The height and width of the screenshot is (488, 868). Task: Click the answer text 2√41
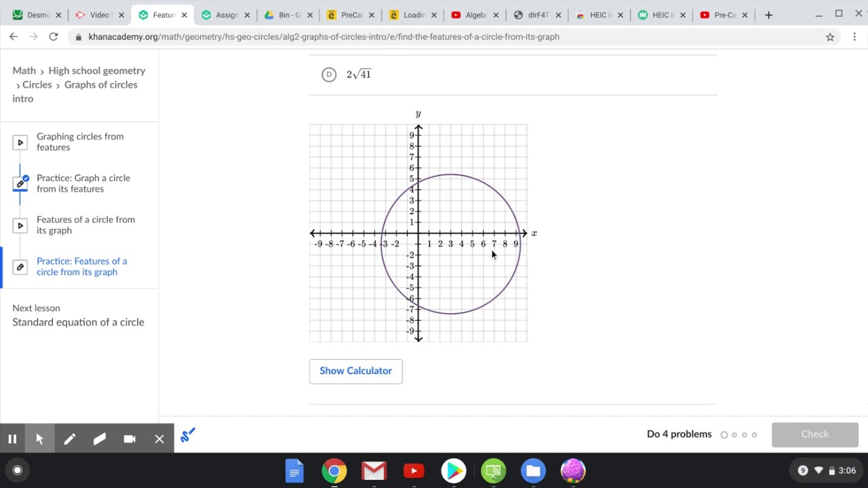(x=359, y=75)
